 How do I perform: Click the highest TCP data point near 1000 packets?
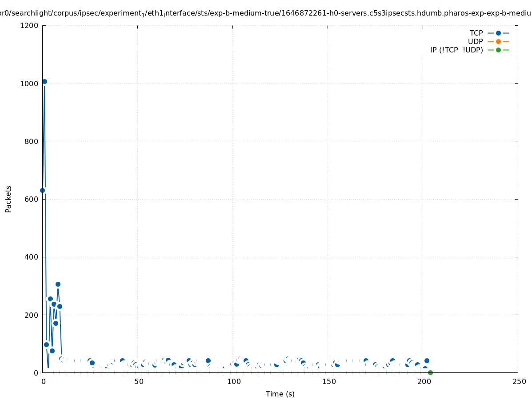[x=44, y=81]
